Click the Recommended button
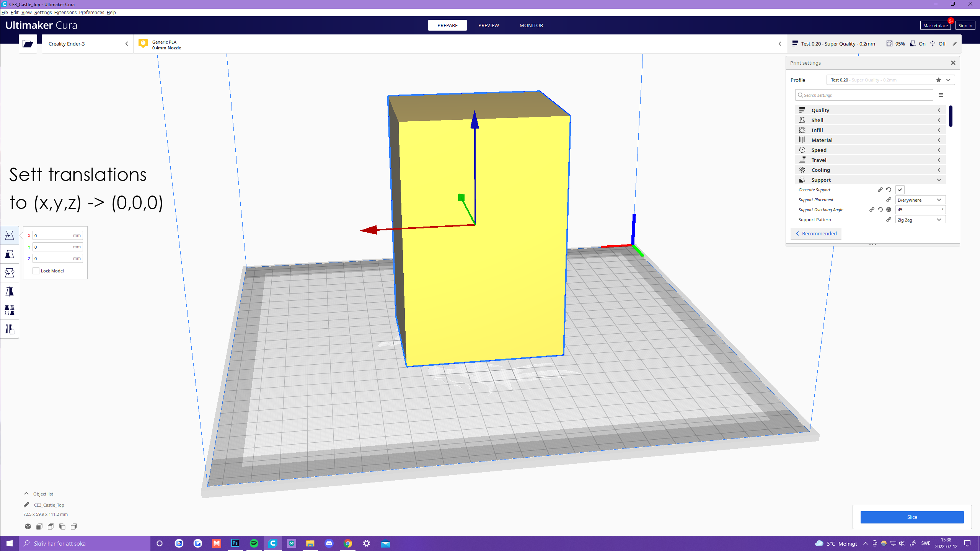The image size is (980, 551). [816, 233]
